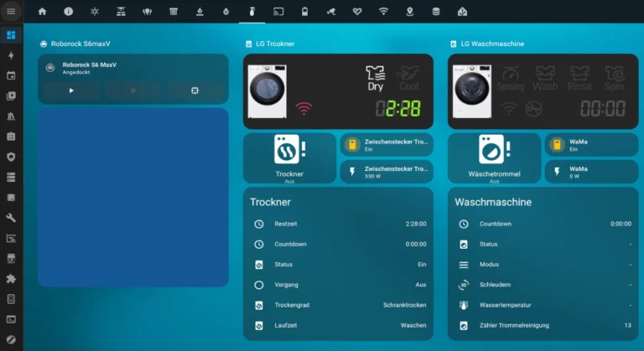The width and height of the screenshot is (644, 351).
Task: Switch to the Cast screen tab
Action: pos(278,12)
